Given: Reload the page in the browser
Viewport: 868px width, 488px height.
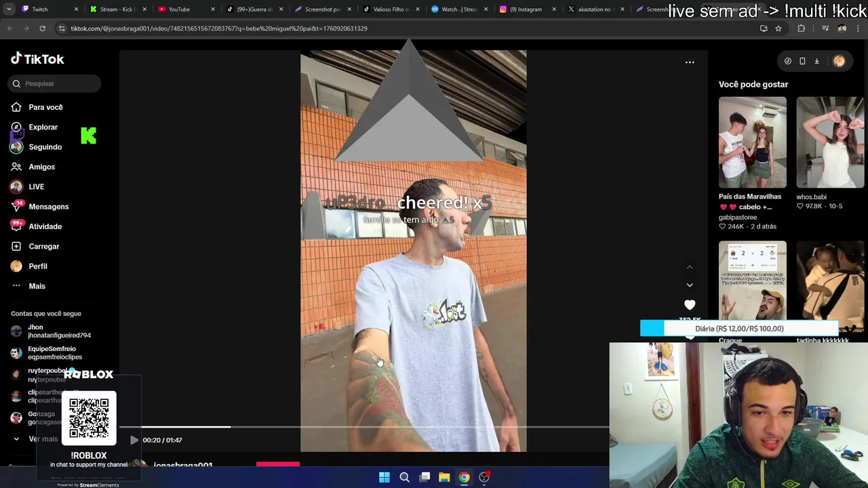Looking at the screenshot, I should click(x=42, y=28).
